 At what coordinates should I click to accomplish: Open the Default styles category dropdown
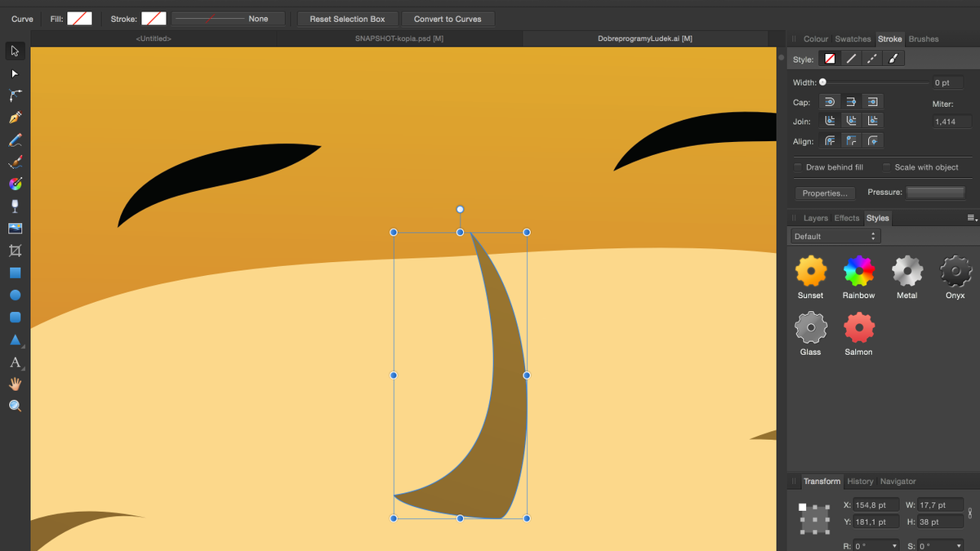(x=835, y=236)
